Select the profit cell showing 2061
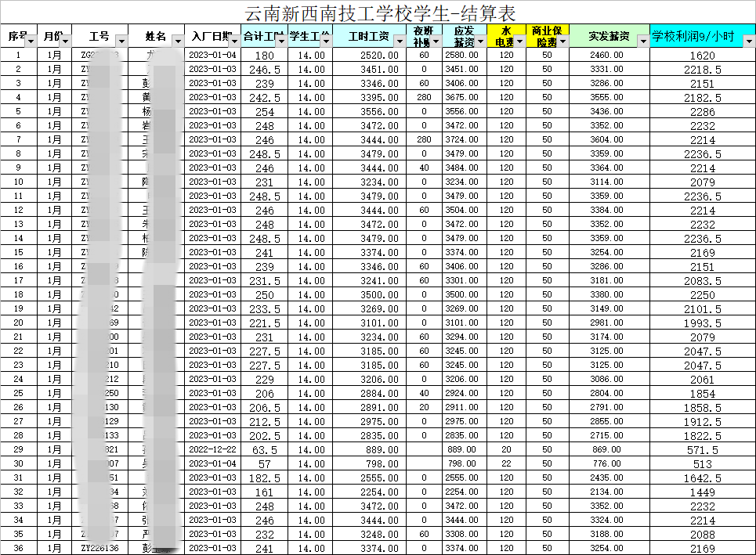This screenshot has height=555, width=756. coord(703,379)
